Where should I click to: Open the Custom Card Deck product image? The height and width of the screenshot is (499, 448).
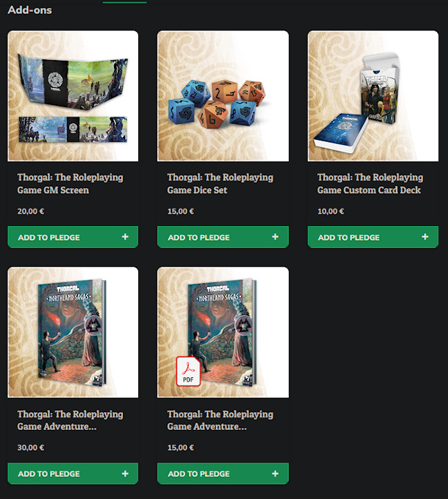(373, 96)
